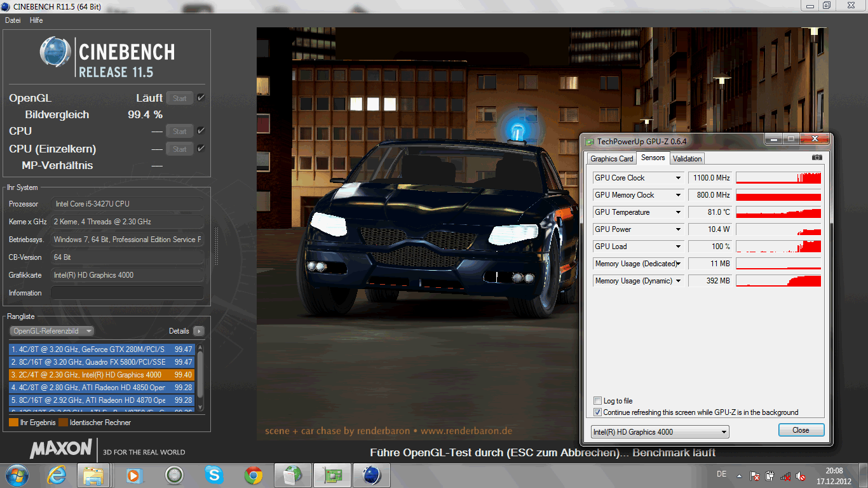This screenshot has height=488, width=868.
Task: Open the GPU Memory Clock dropdown
Action: 678,195
